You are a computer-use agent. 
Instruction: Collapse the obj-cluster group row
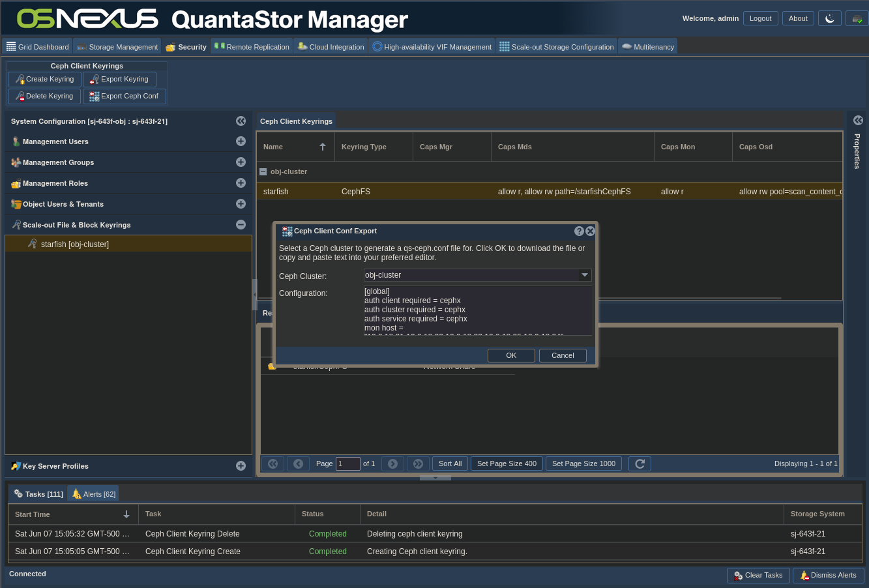[263, 172]
